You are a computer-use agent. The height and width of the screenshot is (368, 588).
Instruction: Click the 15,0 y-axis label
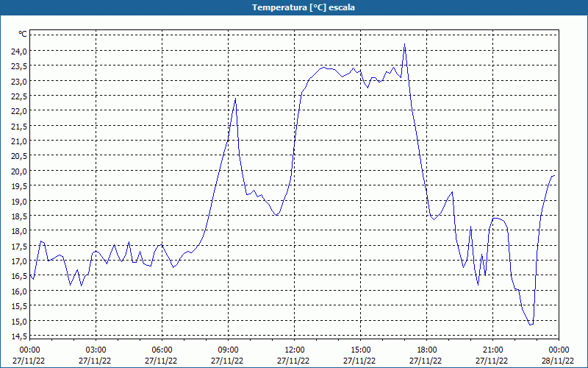point(19,321)
